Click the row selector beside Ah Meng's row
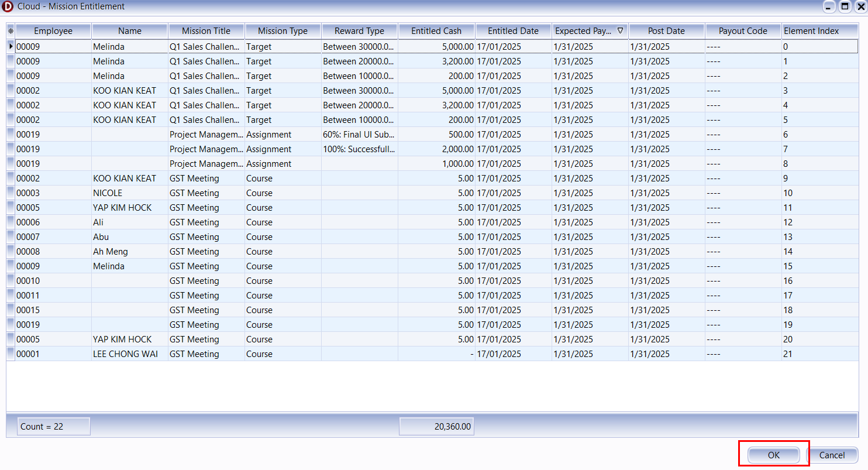Screen dimensions: 868x470 [10, 251]
